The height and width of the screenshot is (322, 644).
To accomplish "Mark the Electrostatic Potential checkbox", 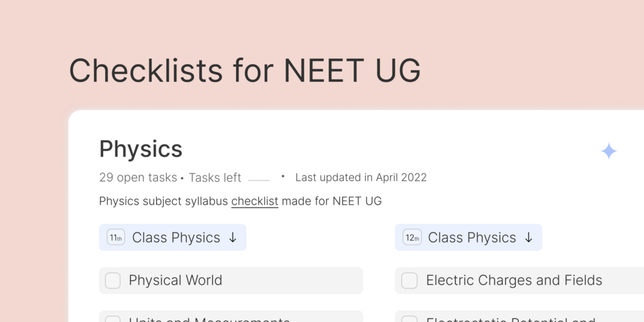I will coord(409,319).
